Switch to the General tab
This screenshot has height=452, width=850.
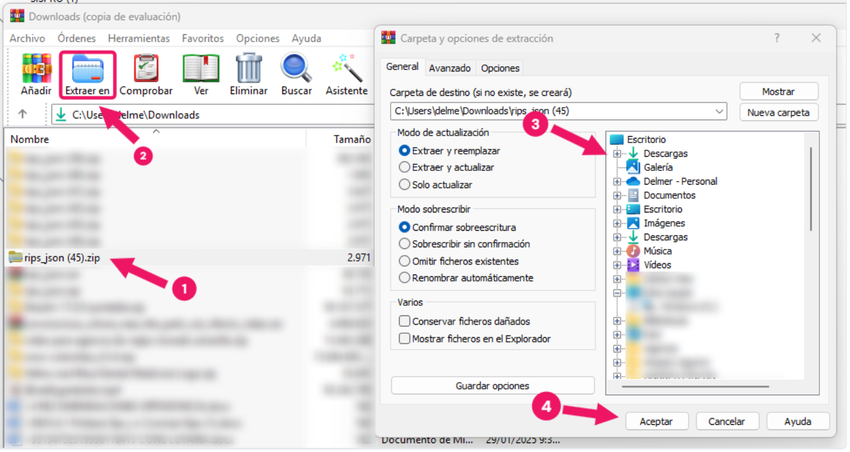tap(402, 67)
